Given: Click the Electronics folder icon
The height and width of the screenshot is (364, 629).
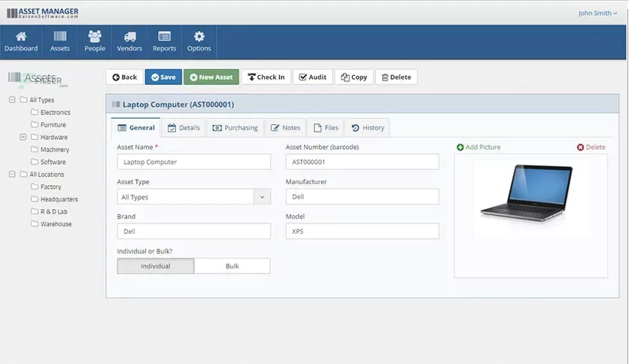Looking at the screenshot, I should pos(35,112).
